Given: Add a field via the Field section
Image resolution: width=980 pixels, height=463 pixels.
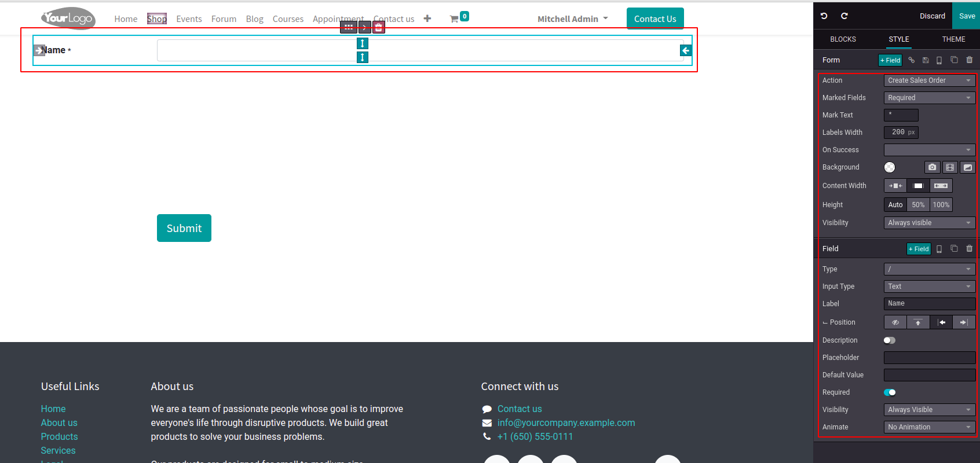Looking at the screenshot, I should pyautogui.click(x=919, y=249).
